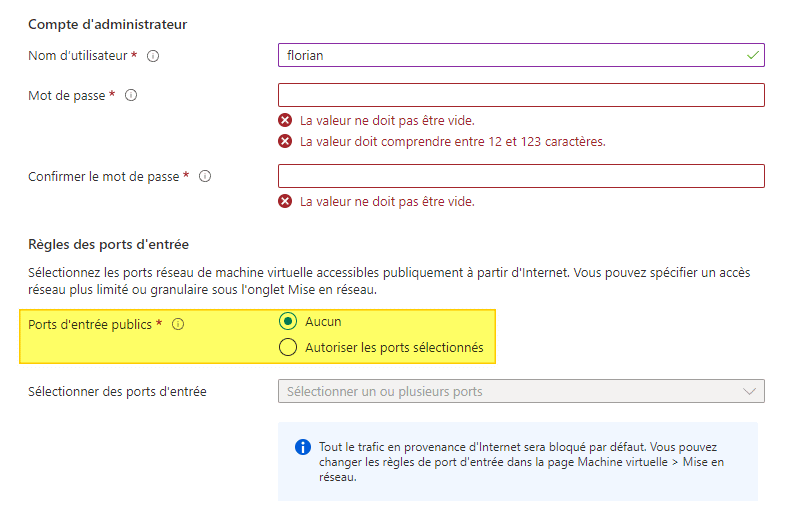The image size is (800, 527).
Task: Click info icon next to Nom d'utilisateur
Action: [x=153, y=56]
